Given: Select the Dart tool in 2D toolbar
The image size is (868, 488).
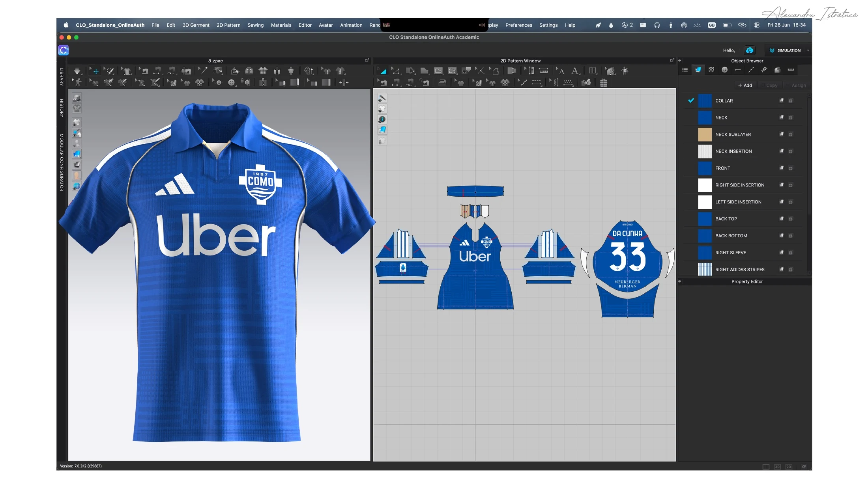Looking at the screenshot, I should pyautogui.click(x=466, y=71).
